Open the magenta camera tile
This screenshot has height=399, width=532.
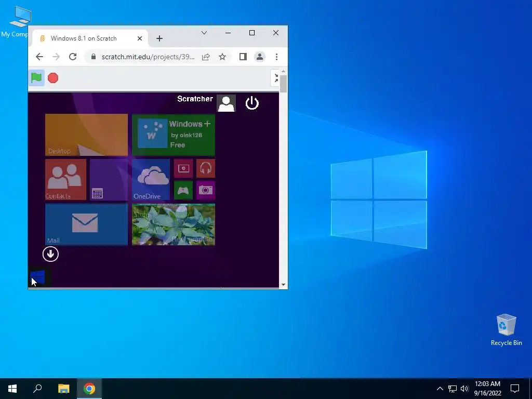tap(206, 190)
